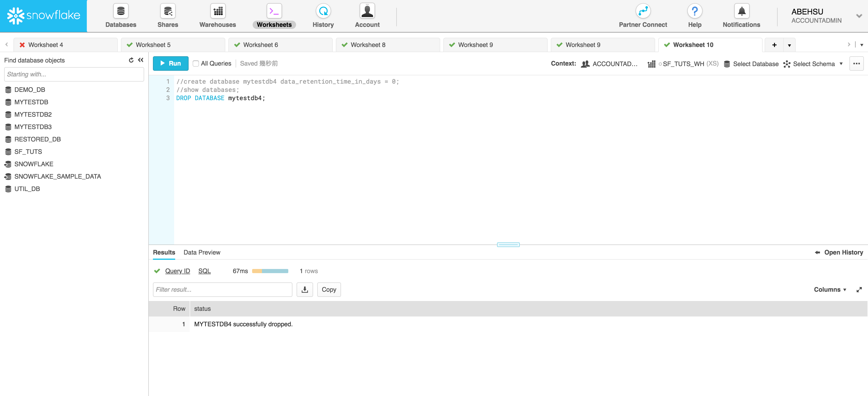Open the user account dropdown chevron
Screen dimensions: 868x396
coord(859,15)
